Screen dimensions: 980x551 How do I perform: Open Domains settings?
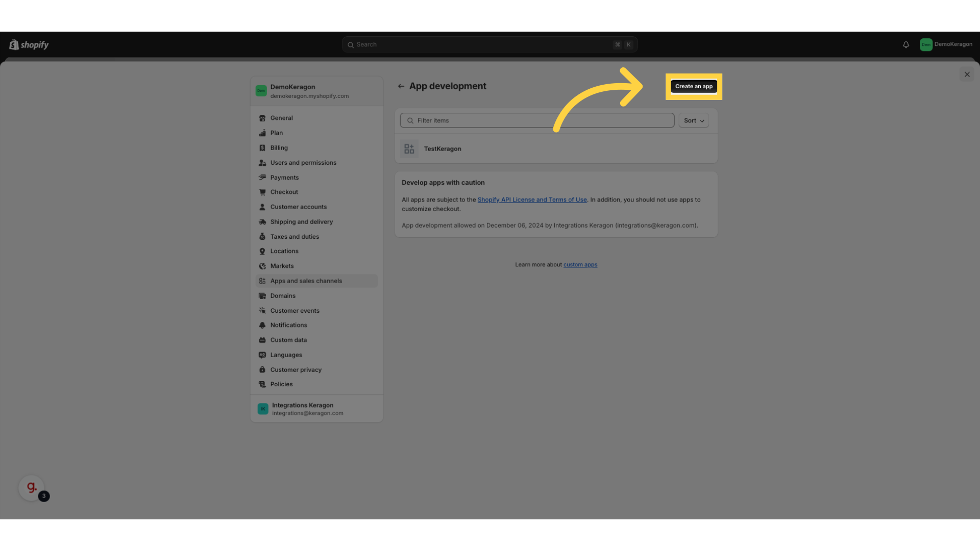coord(316,296)
